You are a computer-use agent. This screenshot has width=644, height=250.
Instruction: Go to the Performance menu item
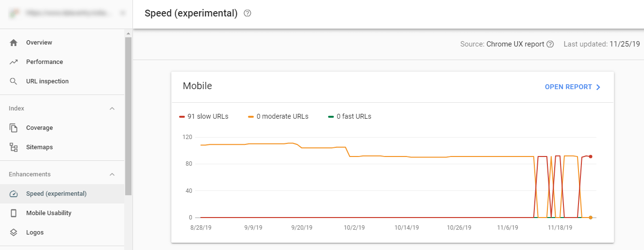pyautogui.click(x=45, y=62)
